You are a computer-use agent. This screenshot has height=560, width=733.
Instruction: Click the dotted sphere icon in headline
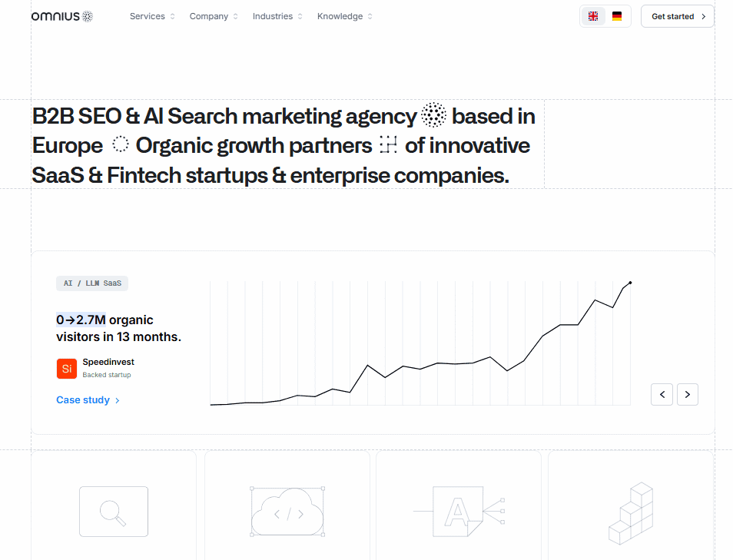(x=434, y=116)
